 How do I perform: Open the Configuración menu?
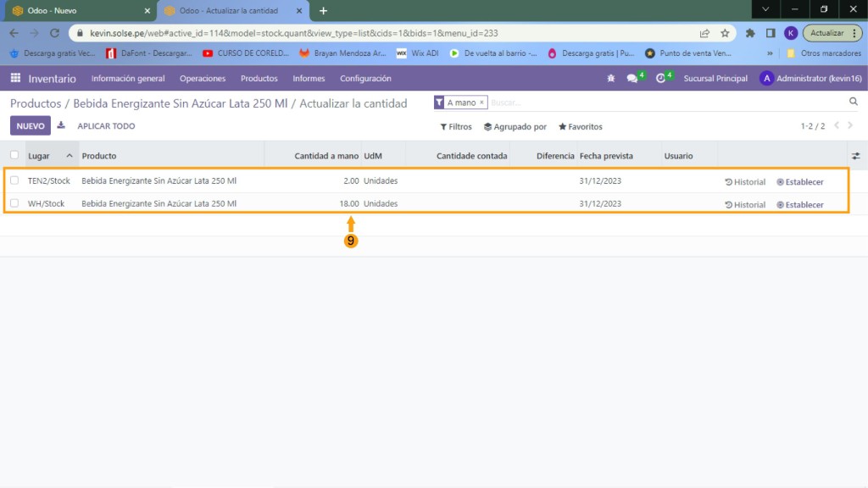[x=365, y=79]
